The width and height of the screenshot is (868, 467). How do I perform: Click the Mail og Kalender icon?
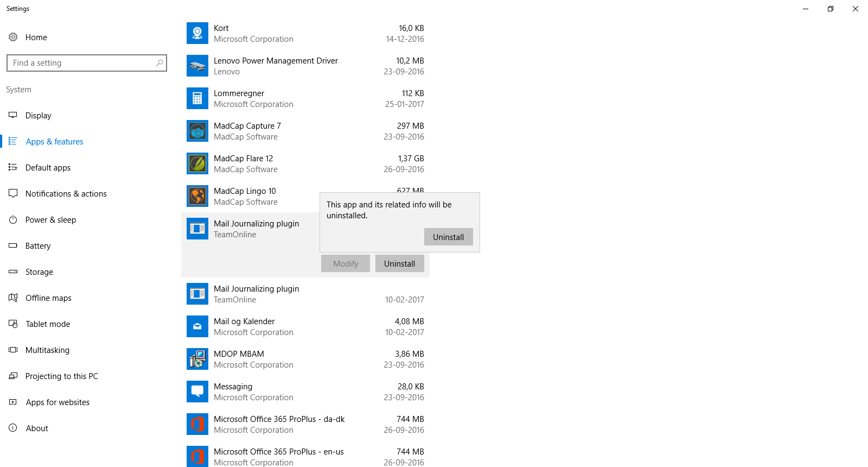197,326
